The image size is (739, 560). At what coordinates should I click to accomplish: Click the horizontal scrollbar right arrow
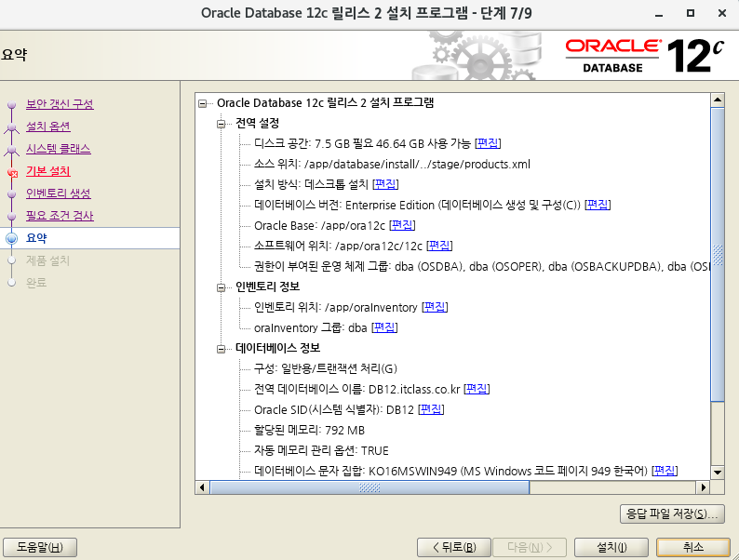(704, 487)
